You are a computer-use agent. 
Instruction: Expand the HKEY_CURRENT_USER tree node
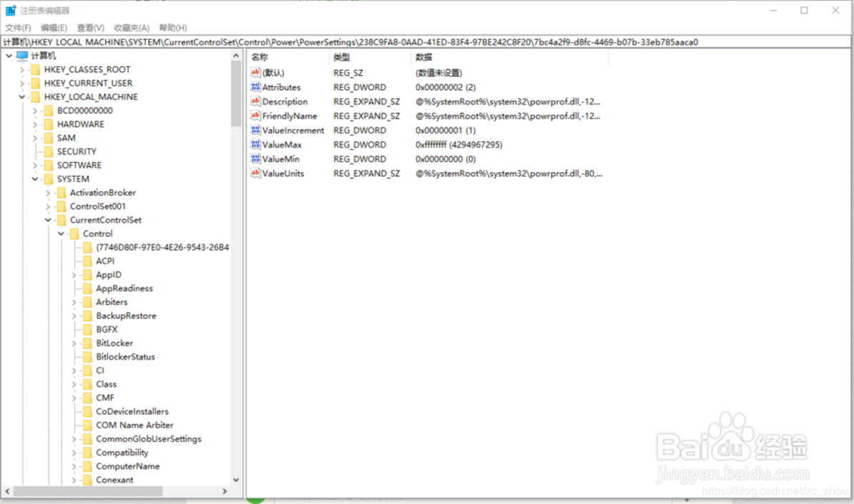pos(22,84)
